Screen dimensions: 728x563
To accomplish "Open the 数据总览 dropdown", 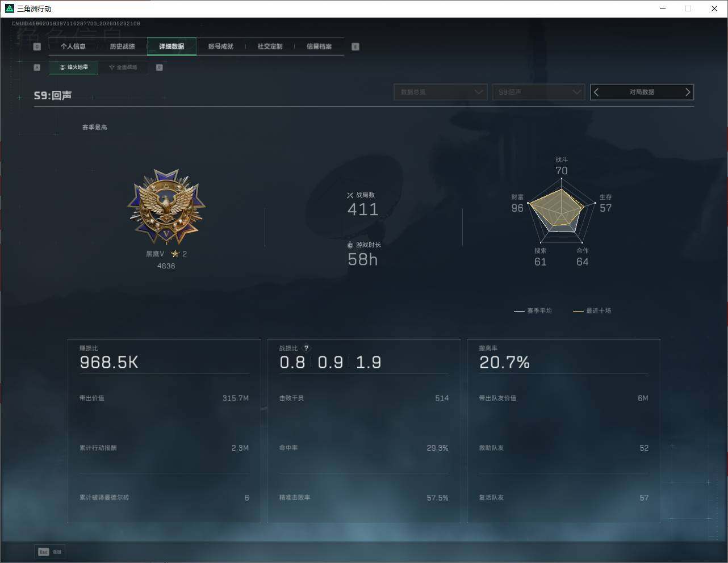I will coord(441,92).
